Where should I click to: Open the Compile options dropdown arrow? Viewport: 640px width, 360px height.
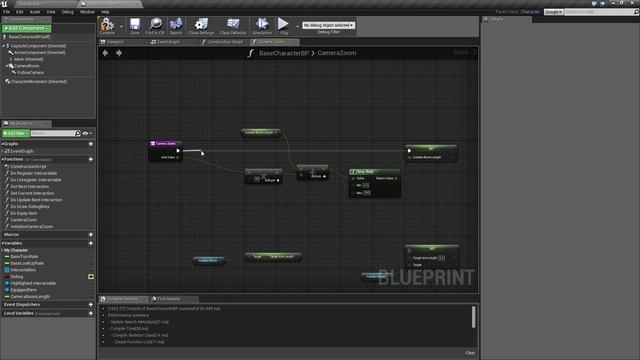(x=121, y=27)
